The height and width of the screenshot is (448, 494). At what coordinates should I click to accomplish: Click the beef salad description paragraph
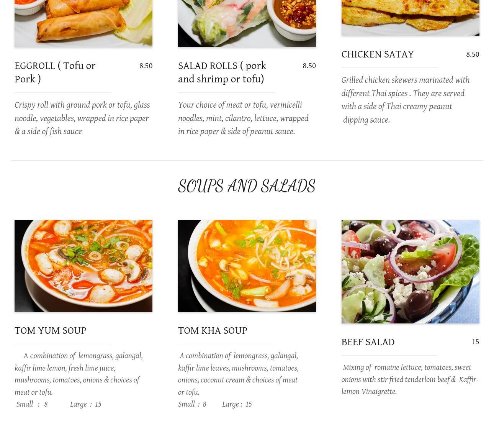[x=410, y=379]
